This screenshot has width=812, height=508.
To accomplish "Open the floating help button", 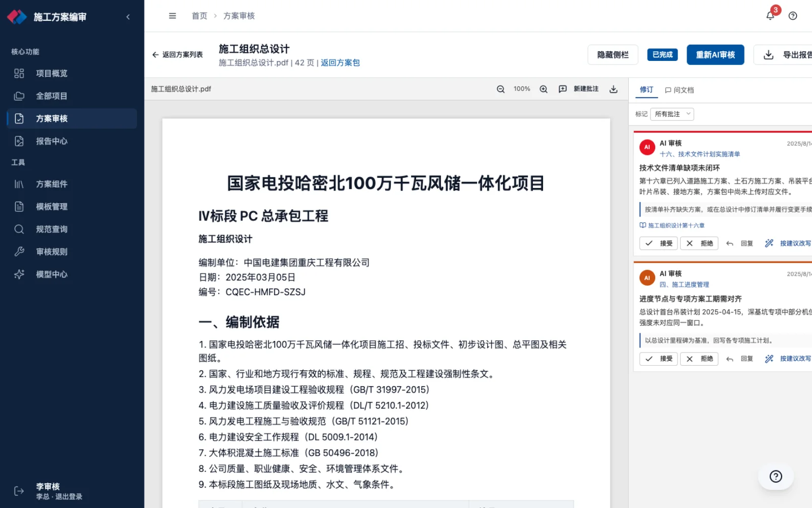I will [775, 476].
